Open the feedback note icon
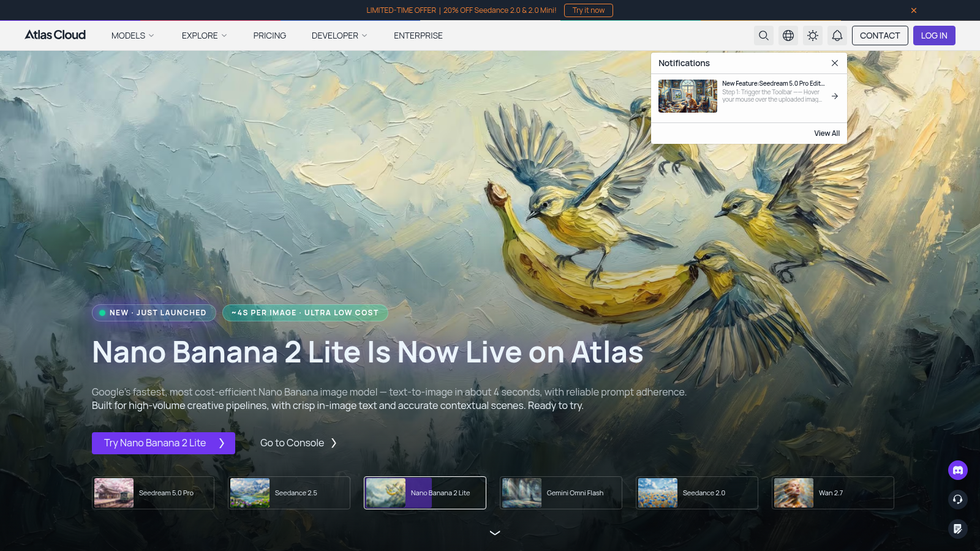The width and height of the screenshot is (980, 551). pos(958,529)
